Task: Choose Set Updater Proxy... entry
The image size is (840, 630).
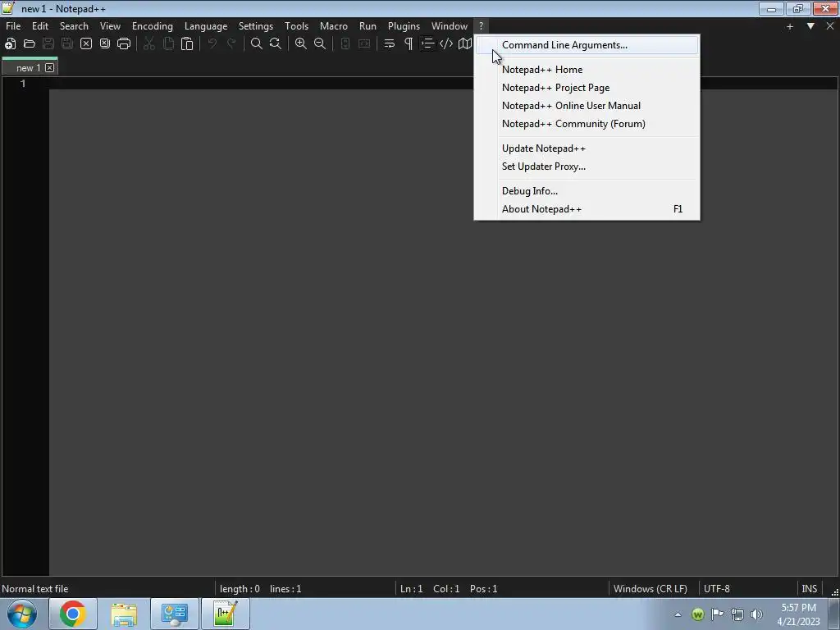Action: click(x=587, y=167)
